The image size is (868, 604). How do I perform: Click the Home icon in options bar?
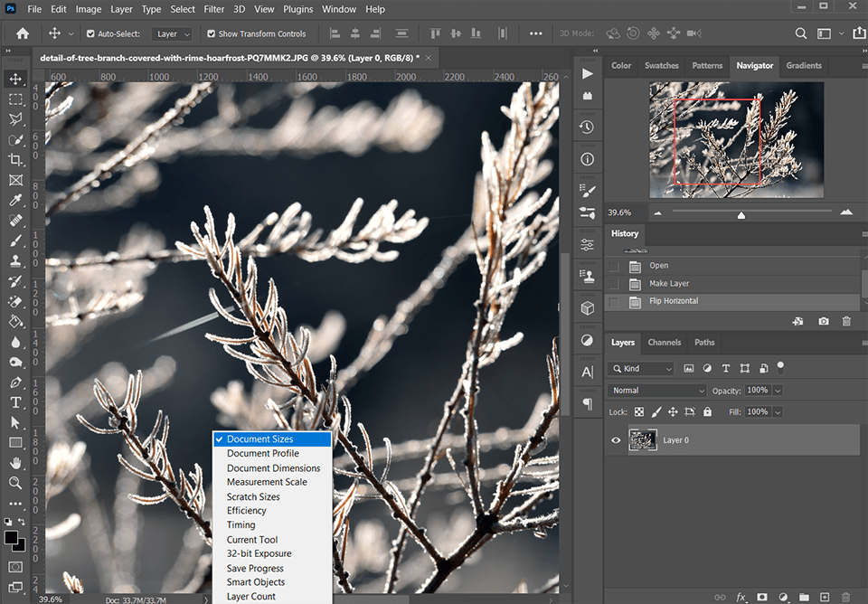click(23, 33)
